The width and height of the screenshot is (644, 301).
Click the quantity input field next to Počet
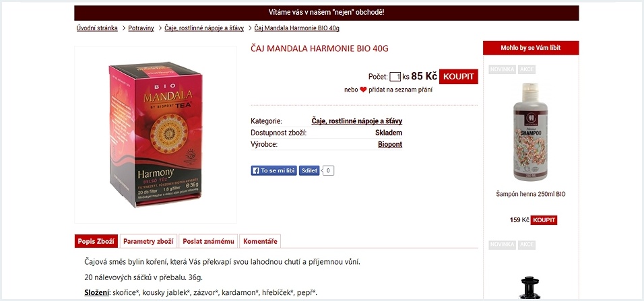(395, 77)
